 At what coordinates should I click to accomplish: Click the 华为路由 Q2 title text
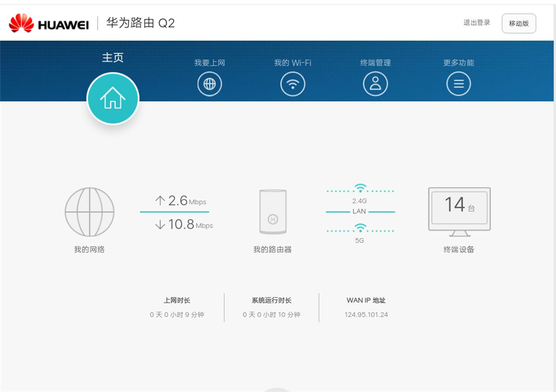point(141,23)
